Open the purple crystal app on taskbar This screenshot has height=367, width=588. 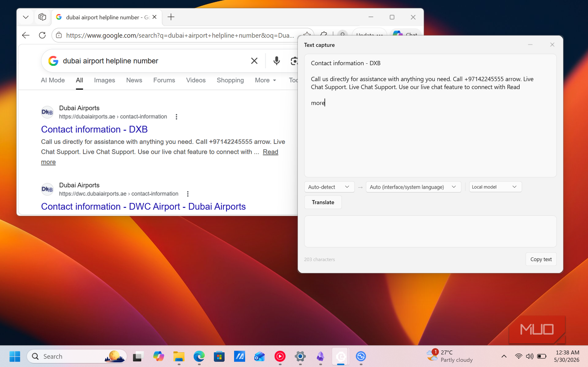point(320,356)
